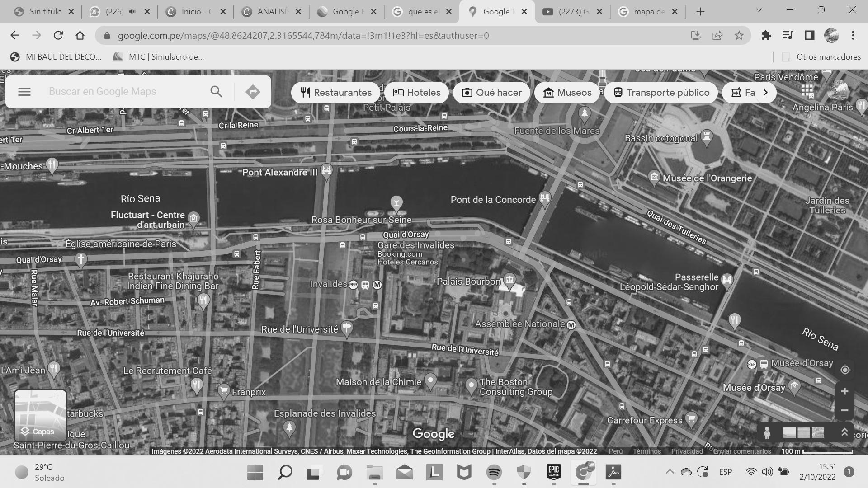Click the Perú region link
The width and height of the screenshot is (868, 488).
point(615,451)
